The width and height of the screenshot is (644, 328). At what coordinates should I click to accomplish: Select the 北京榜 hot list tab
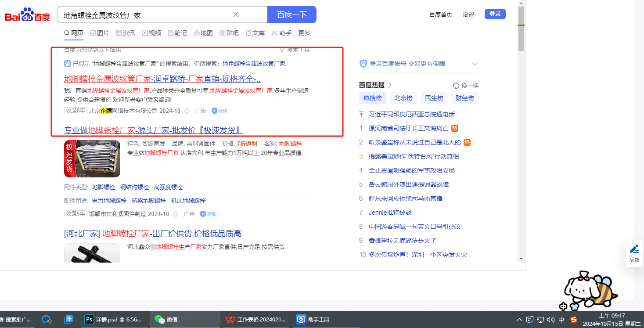click(x=403, y=98)
